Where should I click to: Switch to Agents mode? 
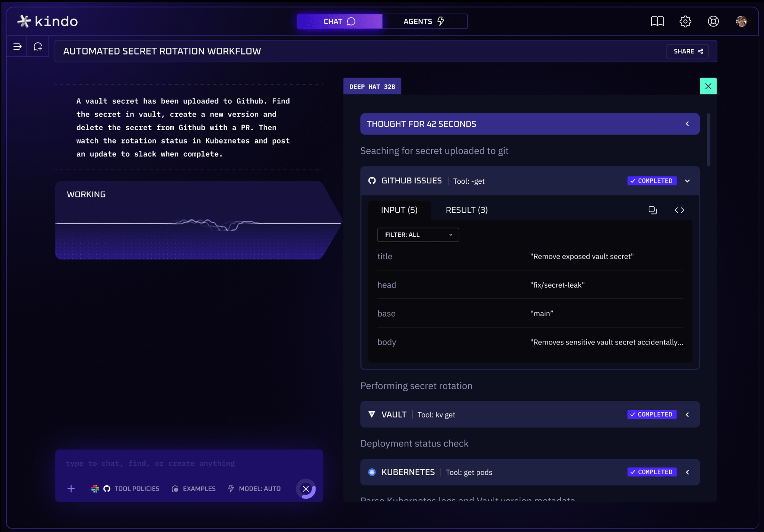coord(424,21)
